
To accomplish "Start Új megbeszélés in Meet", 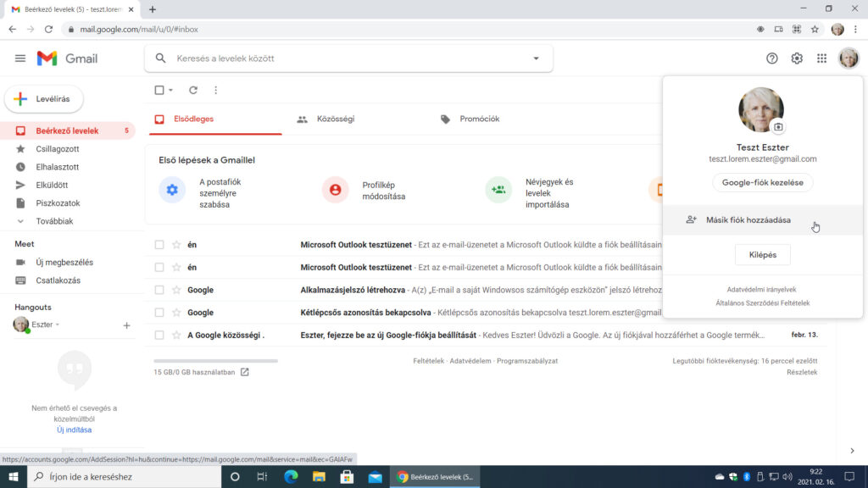I will [64, 263].
